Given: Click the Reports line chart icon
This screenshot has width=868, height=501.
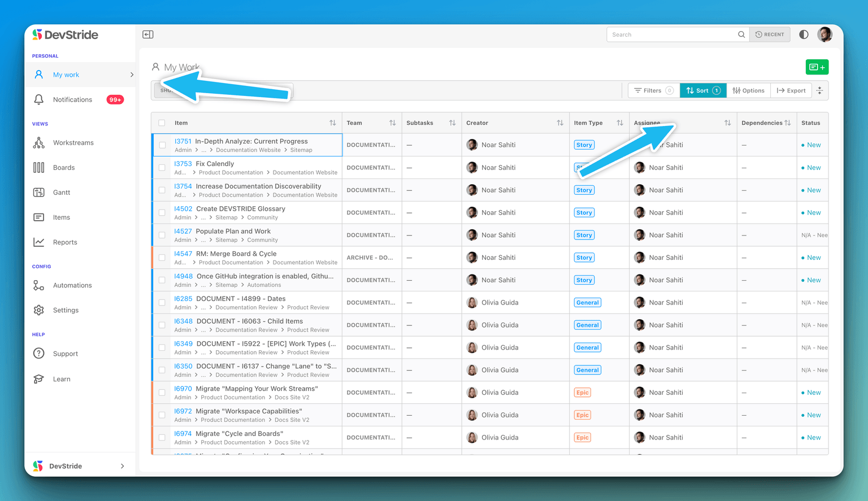Looking at the screenshot, I should 38,242.
